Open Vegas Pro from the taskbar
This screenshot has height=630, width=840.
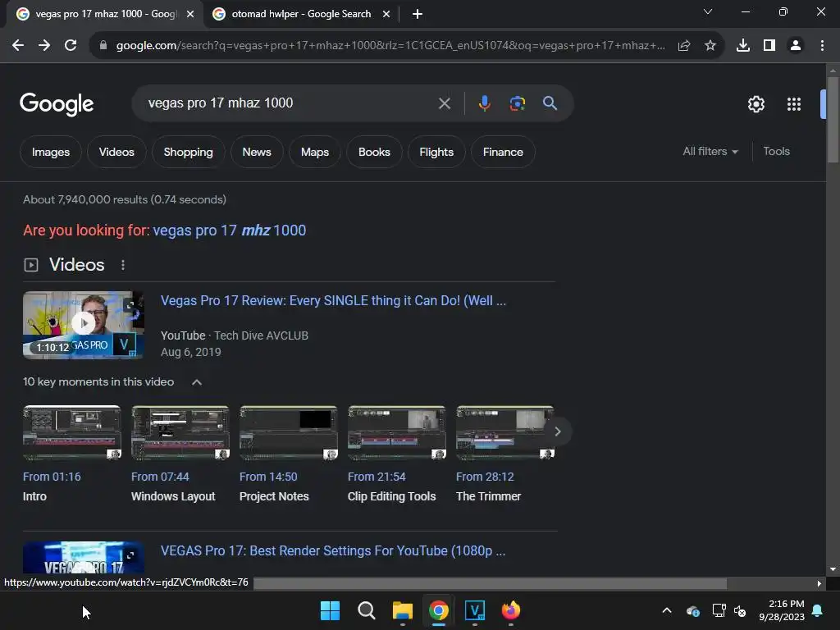coord(475,610)
